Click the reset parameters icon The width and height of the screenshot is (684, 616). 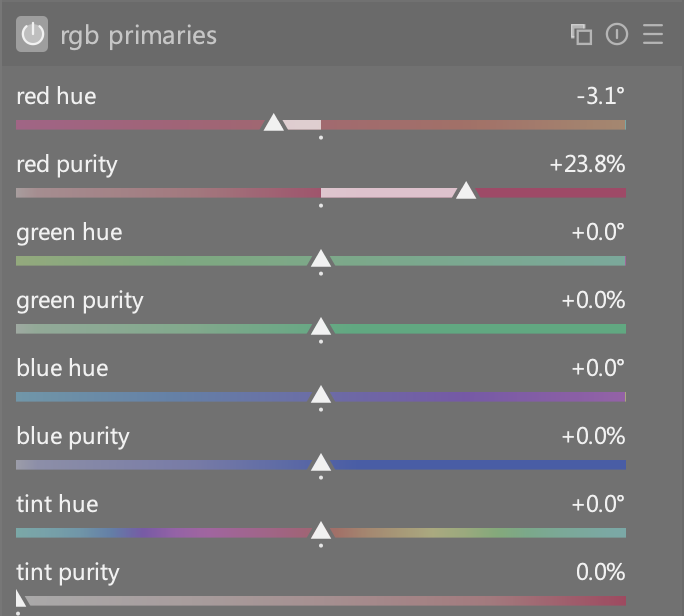[617, 35]
